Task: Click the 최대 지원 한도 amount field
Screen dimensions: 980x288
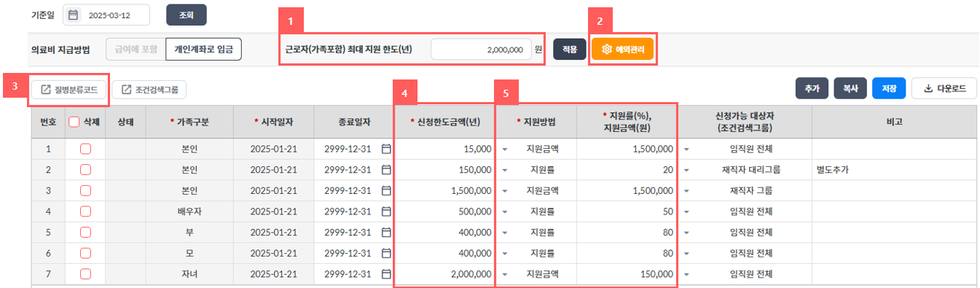Action: (481, 50)
